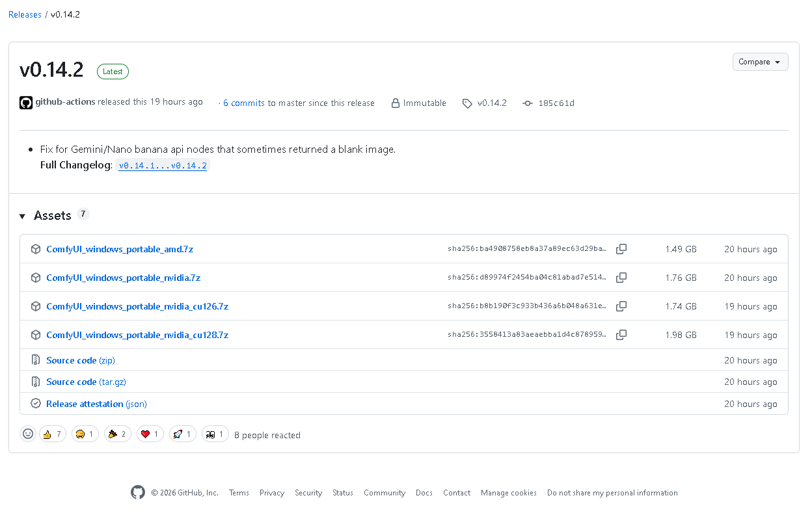This screenshot has width=812, height=513.
Task: Toggle the rocket reaction
Action: pos(183,434)
